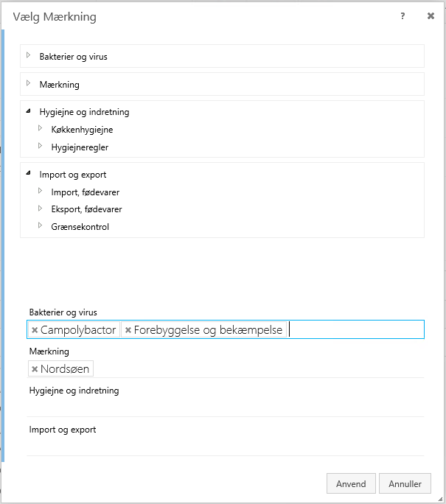Viewport: 446px width, 504px height.
Task: Close the Vælg Mærkning dialog
Action: coord(431,16)
